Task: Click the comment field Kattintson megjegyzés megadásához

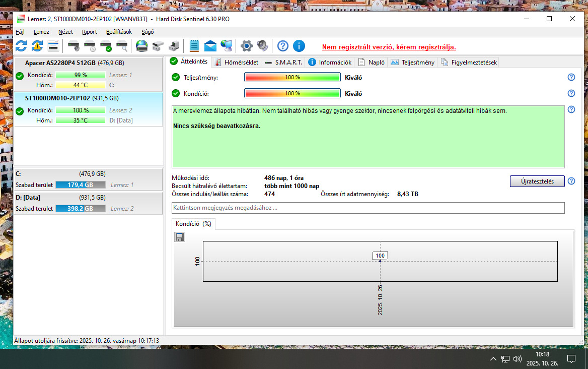Action: pyautogui.click(x=368, y=208)
